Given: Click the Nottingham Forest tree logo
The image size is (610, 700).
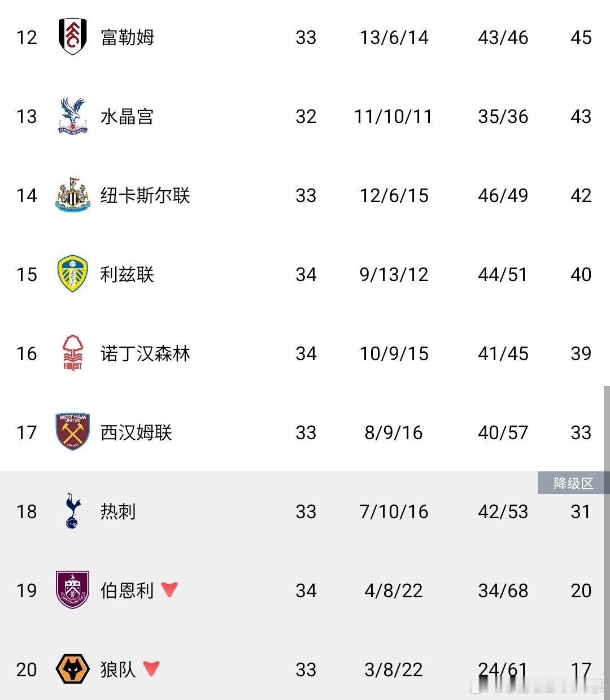Looking at the screenshot, I should [72, 353].
